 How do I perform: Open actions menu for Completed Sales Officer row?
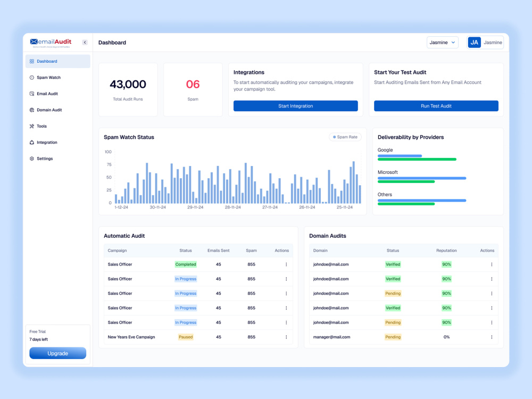tap(286, 264)
